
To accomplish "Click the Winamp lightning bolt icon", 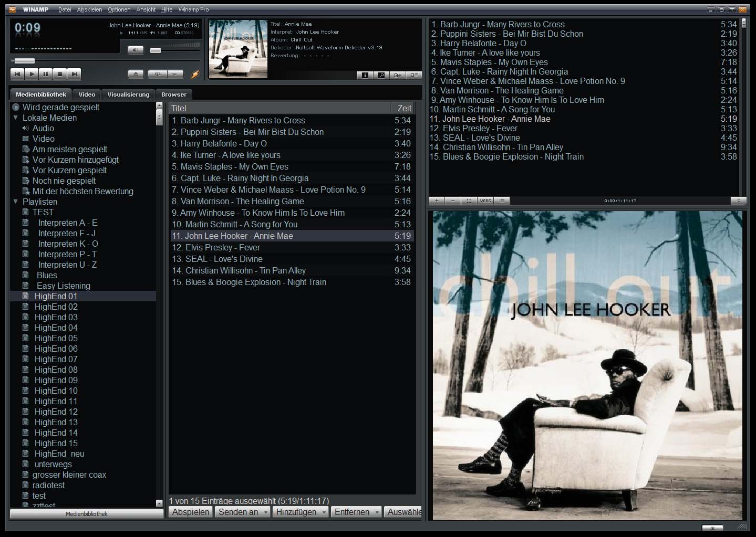I will click(x=195, y=74).
